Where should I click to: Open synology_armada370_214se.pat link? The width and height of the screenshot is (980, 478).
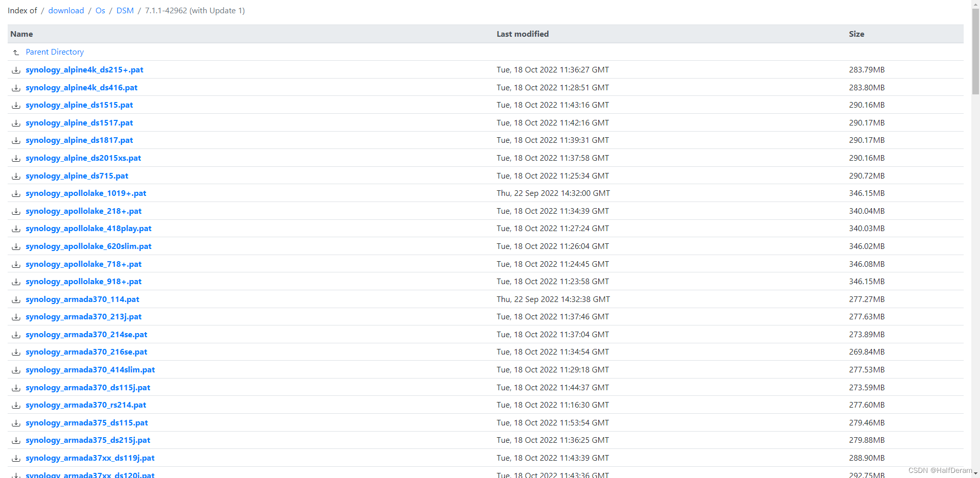87,335
